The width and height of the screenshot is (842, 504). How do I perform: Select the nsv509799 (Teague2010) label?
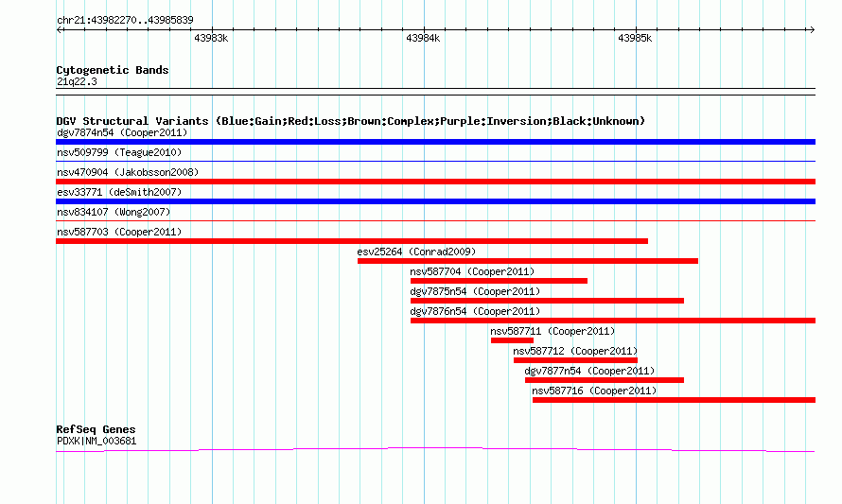[119, 152]
